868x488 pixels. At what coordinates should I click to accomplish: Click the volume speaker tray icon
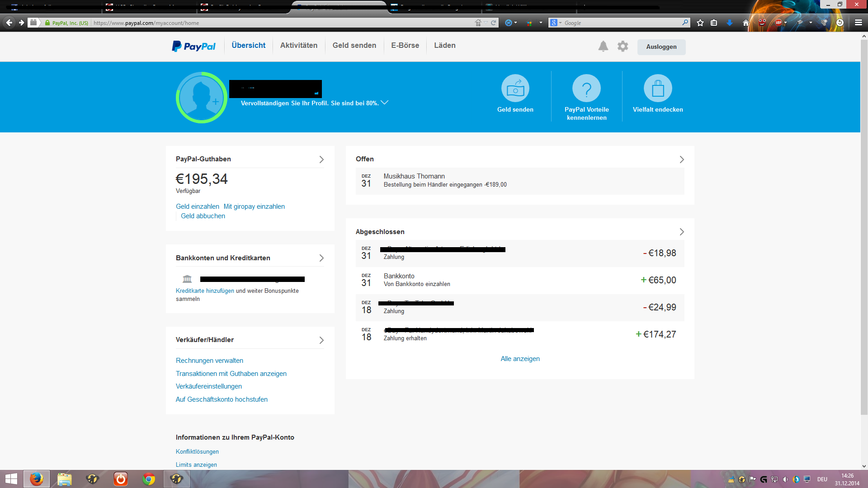pos(785,479)
